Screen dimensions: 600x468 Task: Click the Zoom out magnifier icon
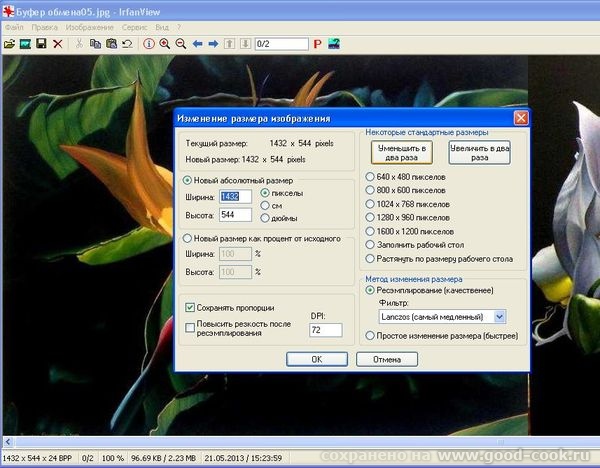[181, 44]
